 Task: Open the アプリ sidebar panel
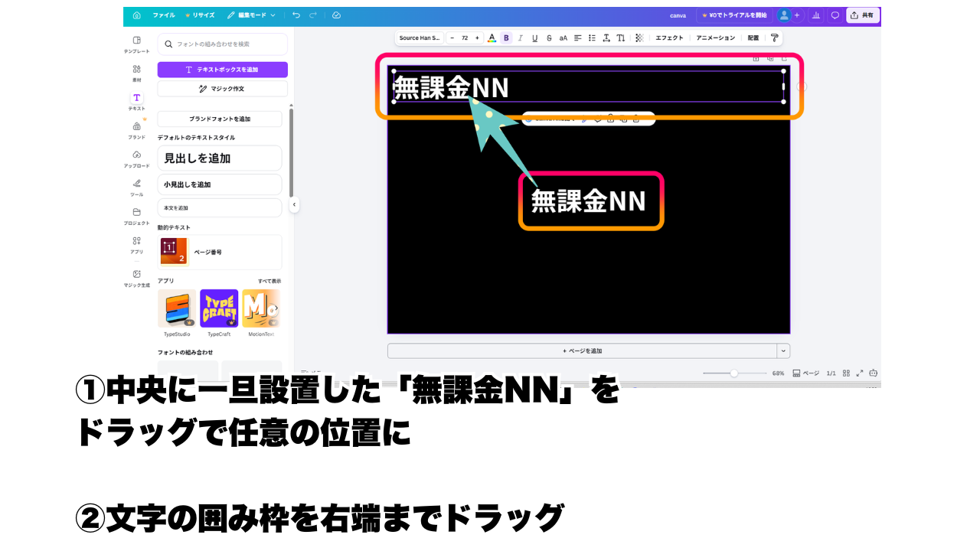click(x=137, y=245)
